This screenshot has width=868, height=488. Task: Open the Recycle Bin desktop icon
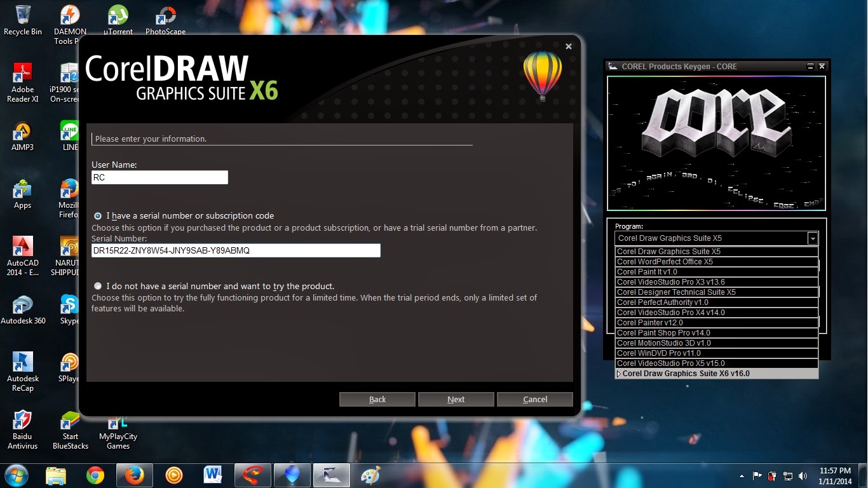[x=23, y=20]
